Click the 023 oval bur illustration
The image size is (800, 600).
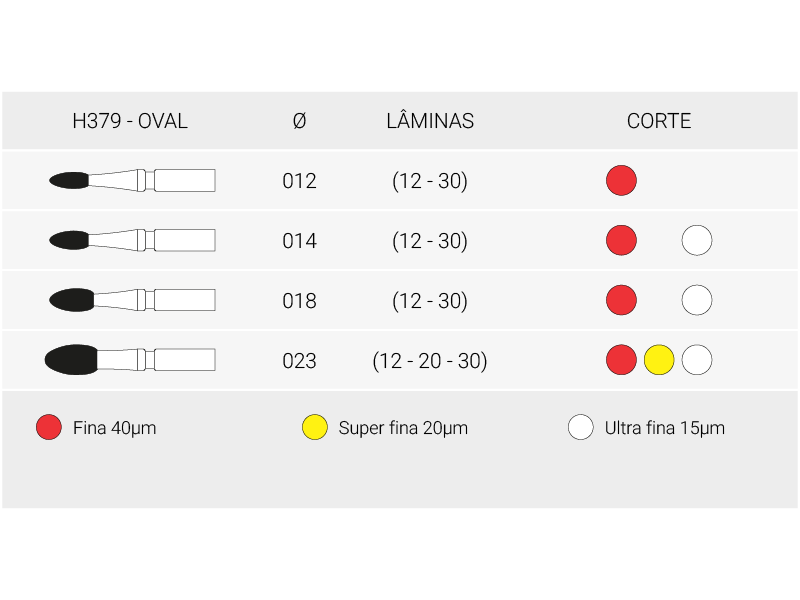tap(130, 360)
